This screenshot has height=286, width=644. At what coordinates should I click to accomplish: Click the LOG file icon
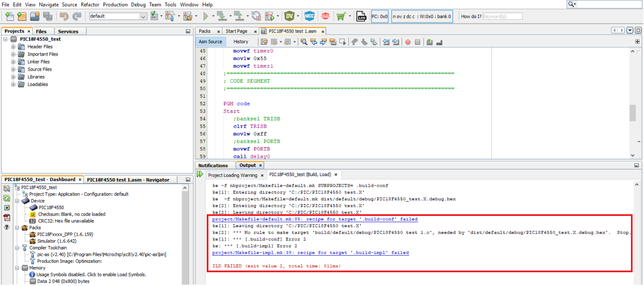361,16
